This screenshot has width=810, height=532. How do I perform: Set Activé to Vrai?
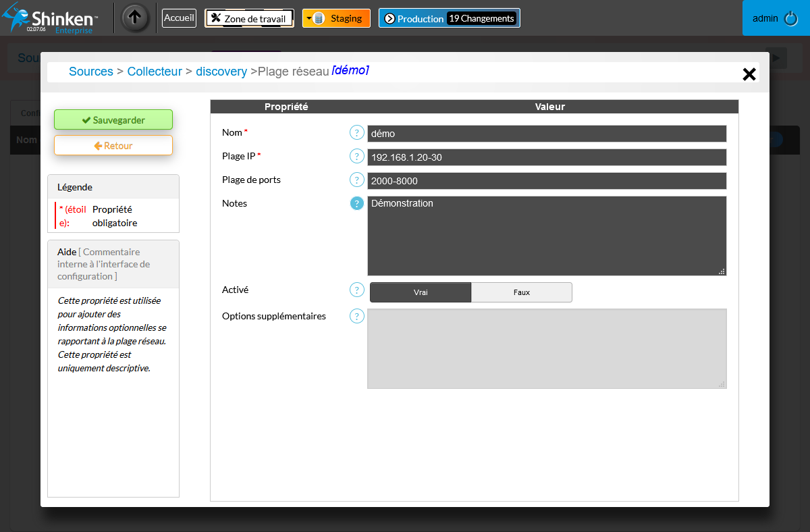[421, 292]
